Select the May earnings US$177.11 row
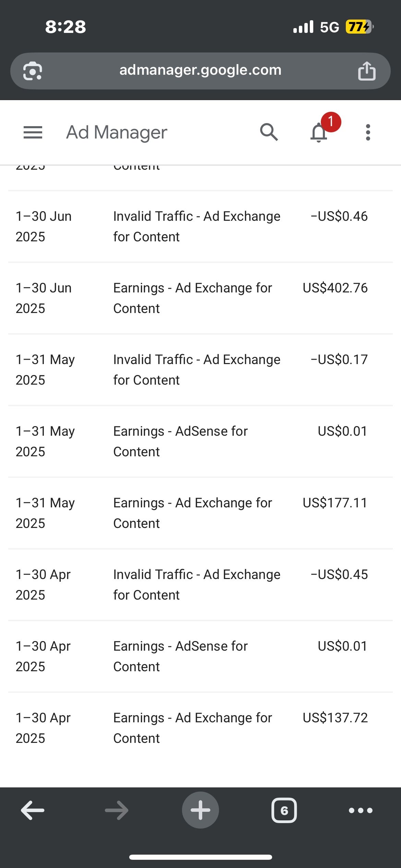 pos(200,513)
